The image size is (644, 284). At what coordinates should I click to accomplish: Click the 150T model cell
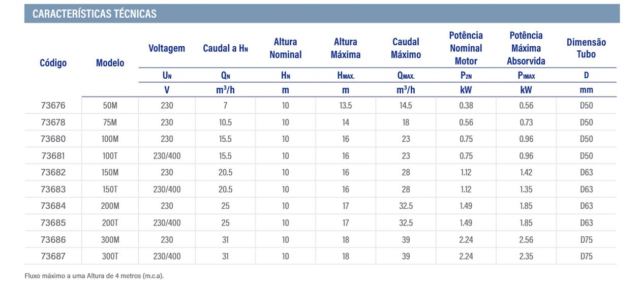click(110, 190)
